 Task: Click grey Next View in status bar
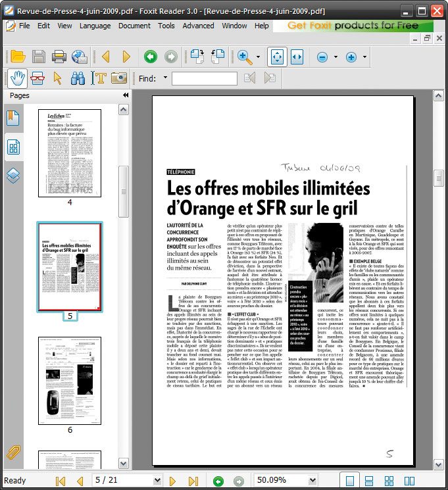[239, 481]
